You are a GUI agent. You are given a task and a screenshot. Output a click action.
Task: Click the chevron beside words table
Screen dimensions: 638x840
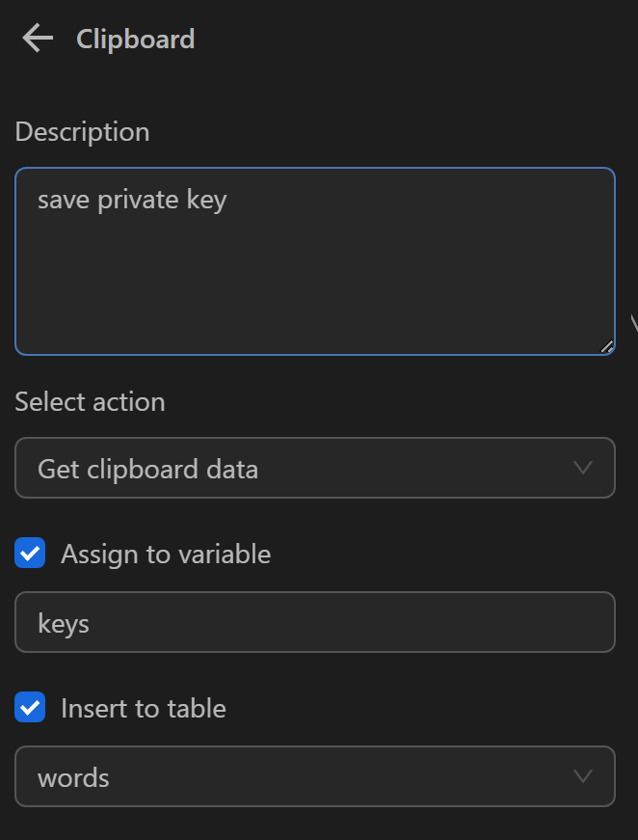click(582, 776)
